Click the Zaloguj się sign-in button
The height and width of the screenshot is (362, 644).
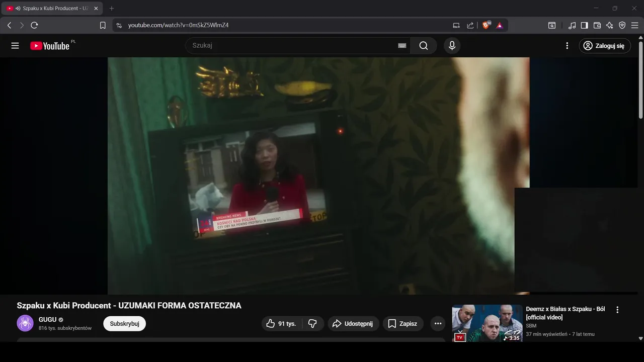pyautogui.click(x=605, y=46)
